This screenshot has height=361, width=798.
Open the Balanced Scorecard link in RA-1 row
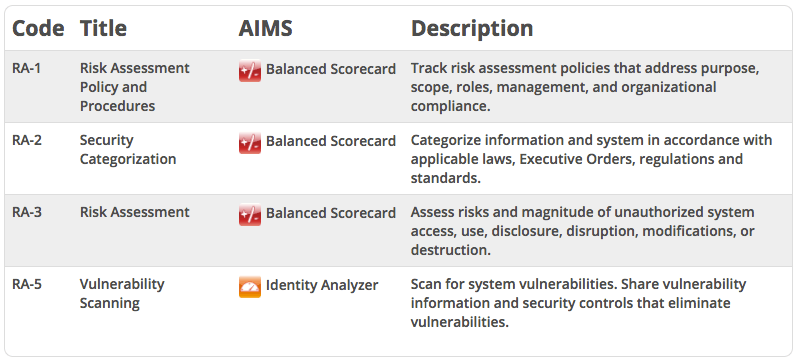(331, 69)
